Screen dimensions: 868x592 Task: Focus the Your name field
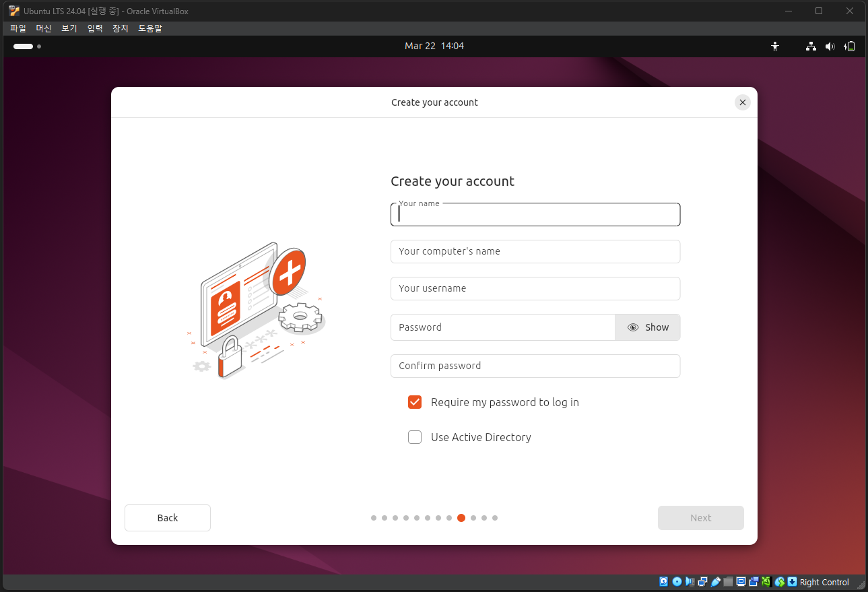tap(535, 214)
